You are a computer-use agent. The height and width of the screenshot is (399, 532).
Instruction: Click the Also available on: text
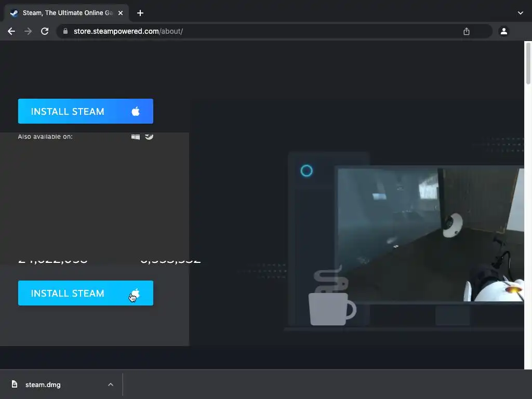pos(45,137)
